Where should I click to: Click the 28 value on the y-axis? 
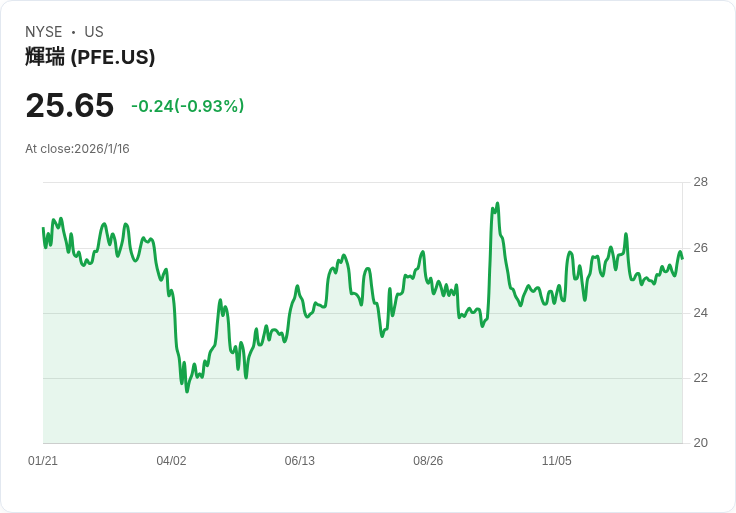point(701,182)
